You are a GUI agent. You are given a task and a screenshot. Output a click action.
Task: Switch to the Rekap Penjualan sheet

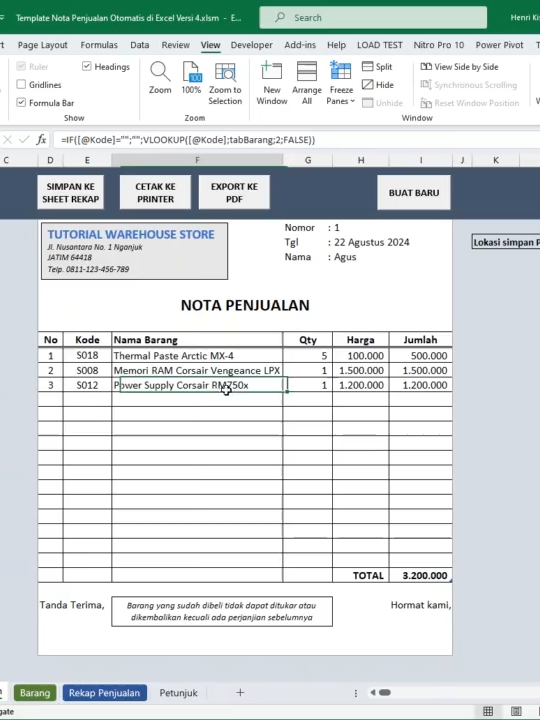tap(105, 692)
